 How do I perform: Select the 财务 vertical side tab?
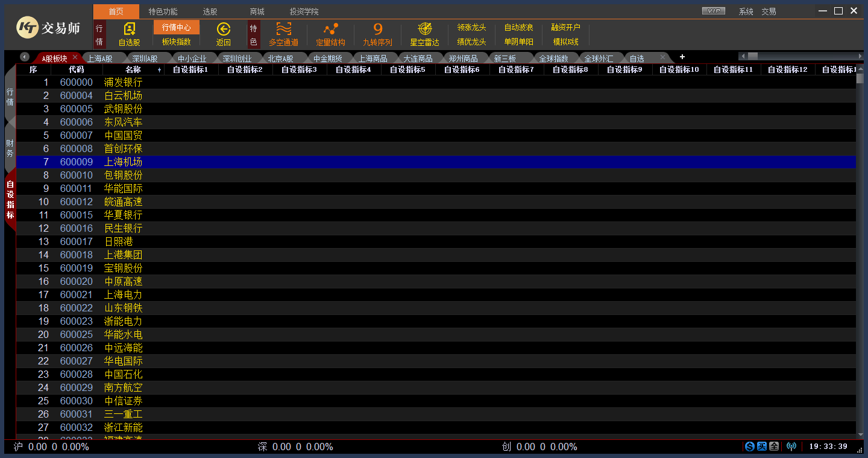[x=10, y=148]
